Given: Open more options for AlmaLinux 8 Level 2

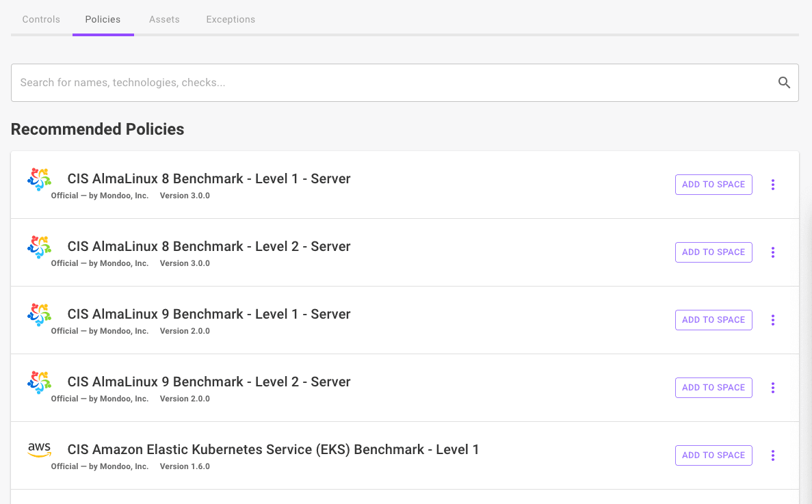Looking at the screenshot, I should click(773, 252).
